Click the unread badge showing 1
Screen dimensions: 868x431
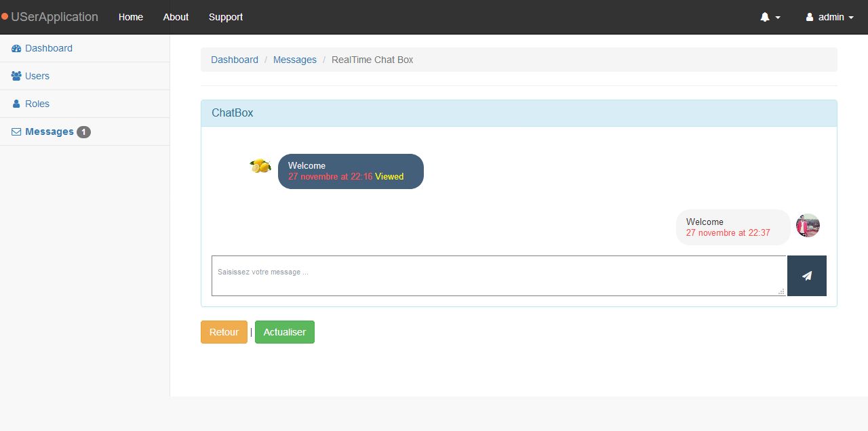83,132
